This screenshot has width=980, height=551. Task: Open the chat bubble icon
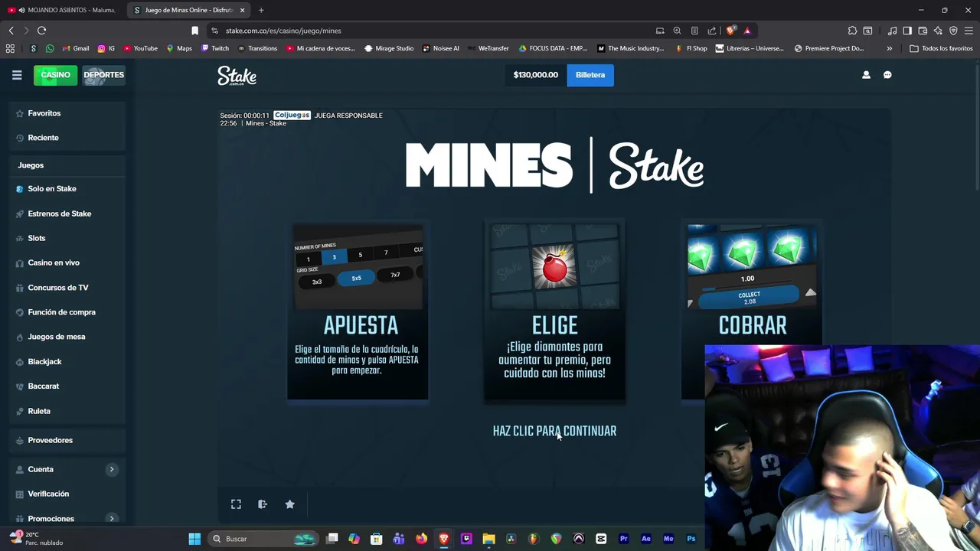[x=887, y=75]
